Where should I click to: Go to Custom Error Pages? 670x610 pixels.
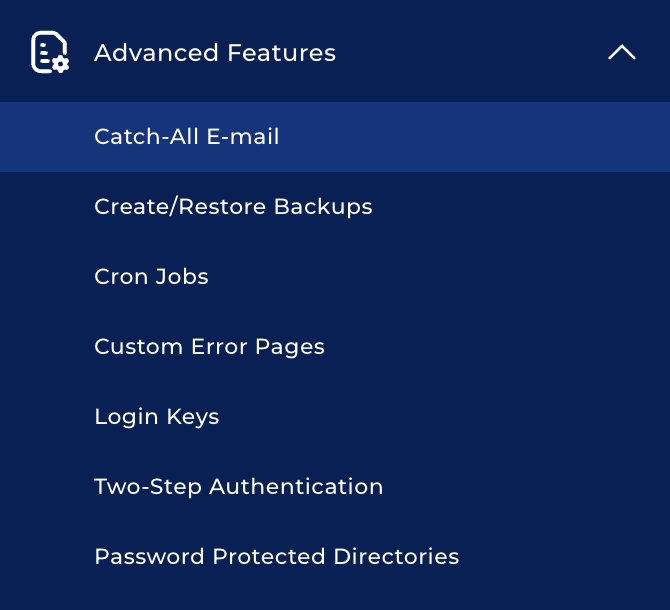(209, 346)
